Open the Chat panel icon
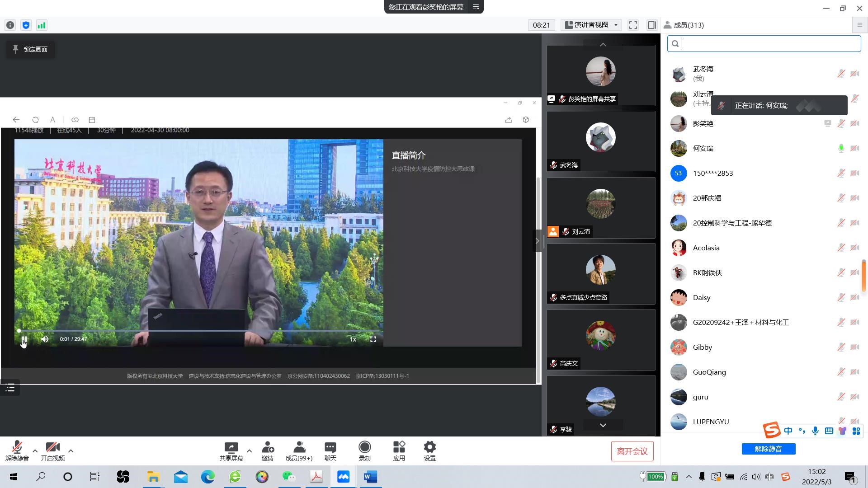The height and width of the screenshot is (488, 868). click(x=330, y=448)
